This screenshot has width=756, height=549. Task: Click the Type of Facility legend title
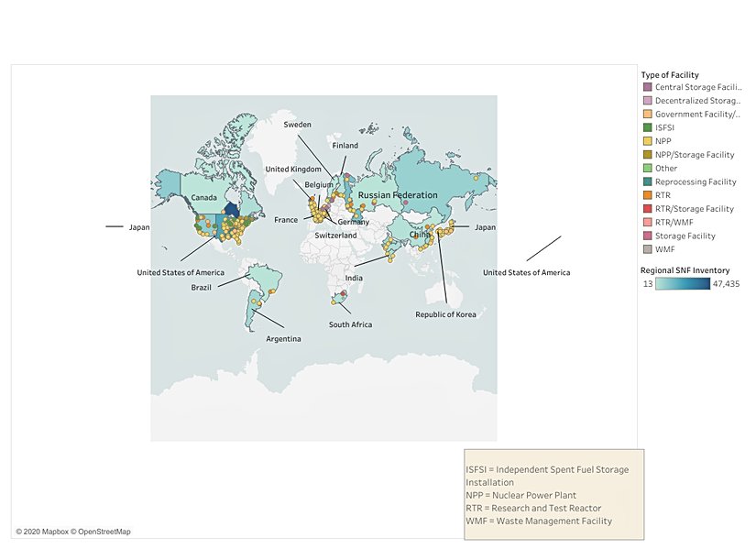[670, 74]
